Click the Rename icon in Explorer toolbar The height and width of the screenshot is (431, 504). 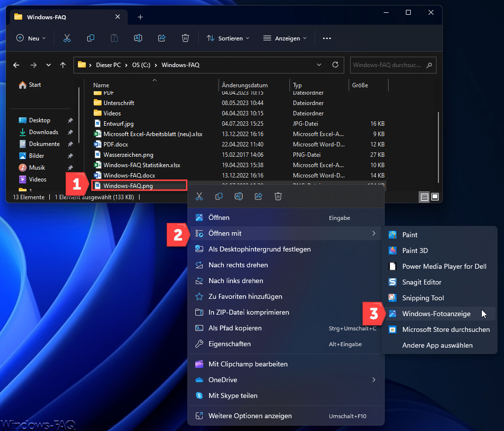(x=138, y=38)
